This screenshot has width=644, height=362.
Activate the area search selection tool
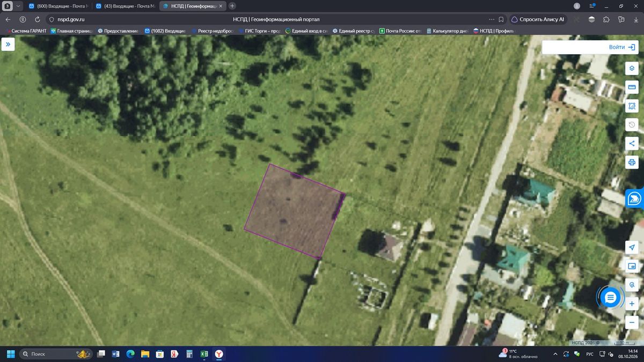[x=632, y=106]
